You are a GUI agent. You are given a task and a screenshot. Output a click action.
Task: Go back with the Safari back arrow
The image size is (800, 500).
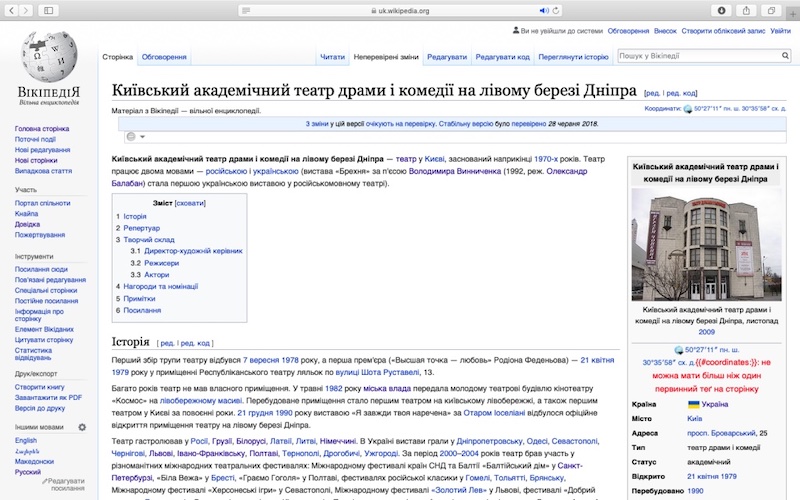coord(11,10)
